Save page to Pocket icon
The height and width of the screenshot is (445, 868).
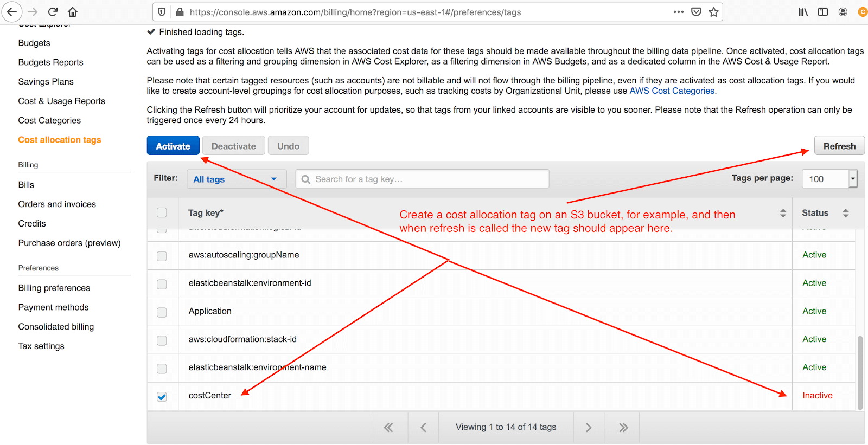tap(696, 12)
